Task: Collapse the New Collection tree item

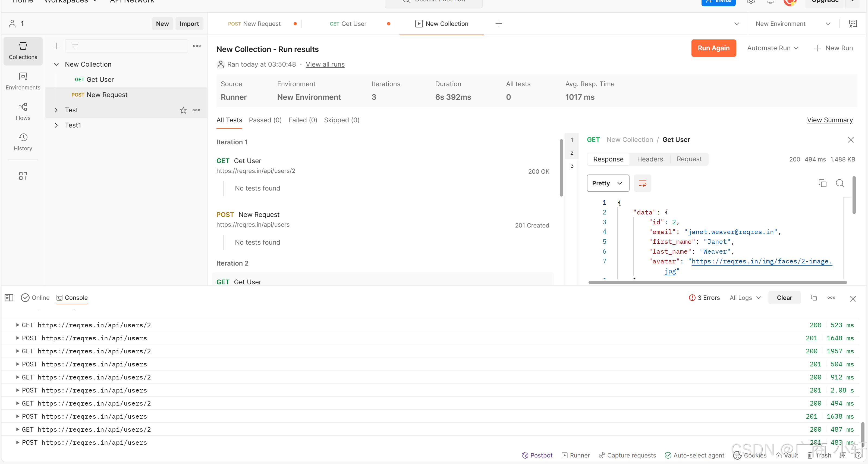Action: click(56, 64)
